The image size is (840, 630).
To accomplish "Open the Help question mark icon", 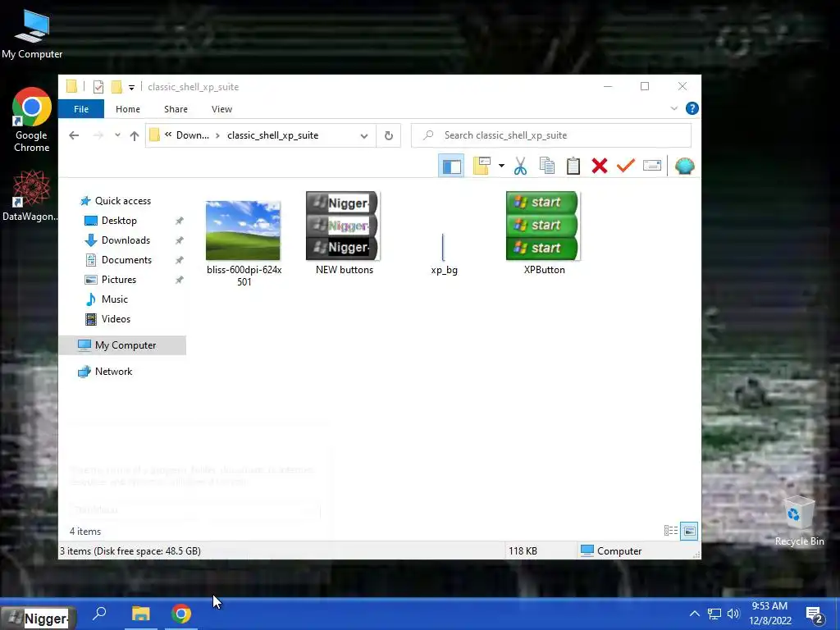I will point(692,109).
